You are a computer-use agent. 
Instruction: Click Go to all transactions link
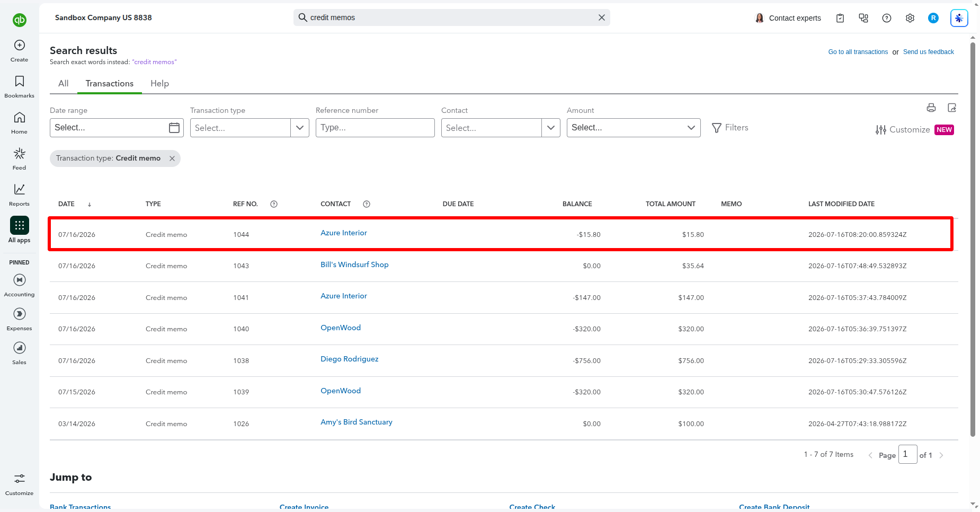[x=858, y=52]
